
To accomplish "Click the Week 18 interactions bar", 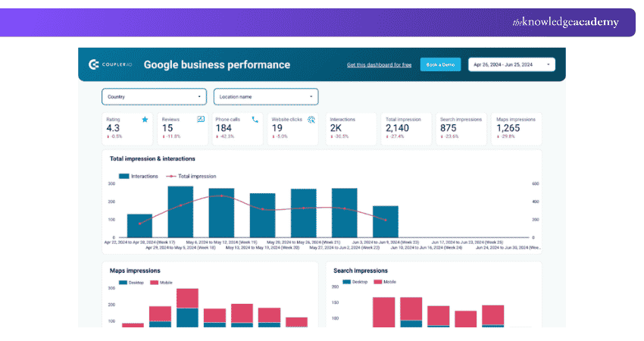I will (181, 212).
